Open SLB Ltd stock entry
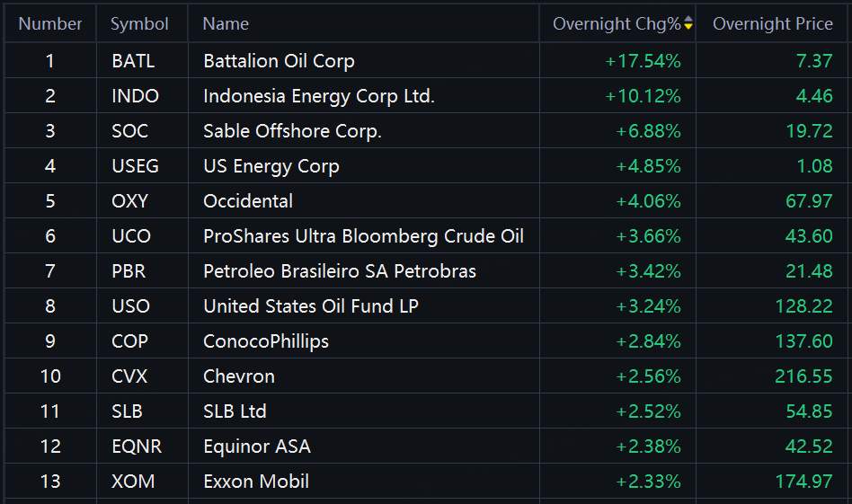 coord(235,411)
